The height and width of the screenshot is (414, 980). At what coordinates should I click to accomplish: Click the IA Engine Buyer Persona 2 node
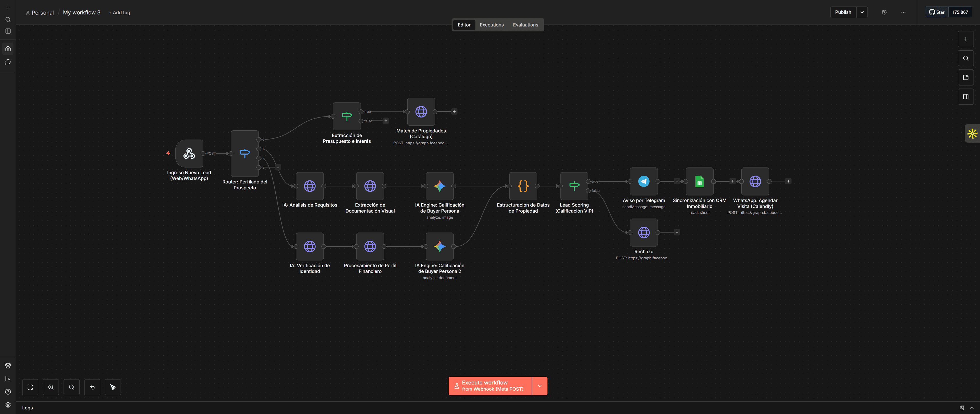[x=439, y=246]
